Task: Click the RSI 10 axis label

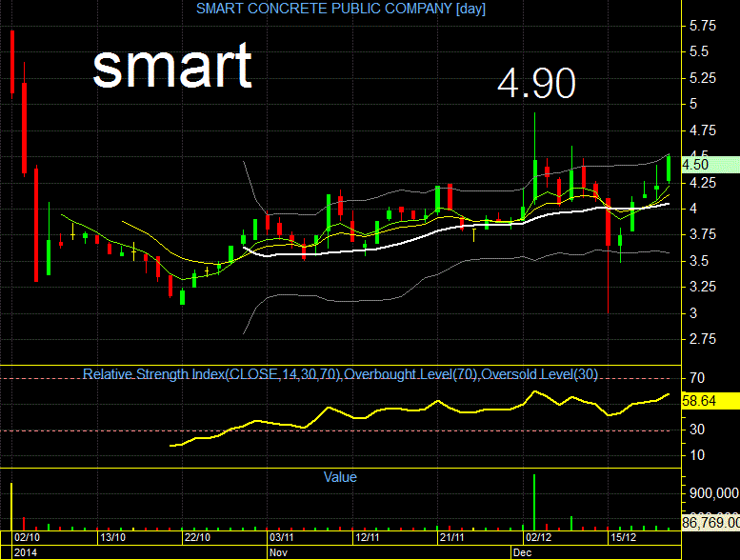Action: [696, 455]
